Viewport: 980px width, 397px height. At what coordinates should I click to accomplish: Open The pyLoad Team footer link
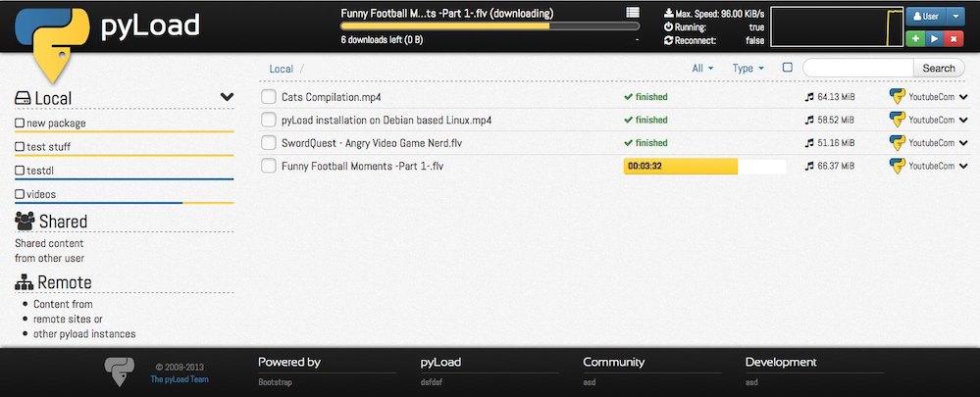pyautogui.click(x=179, y=379)
